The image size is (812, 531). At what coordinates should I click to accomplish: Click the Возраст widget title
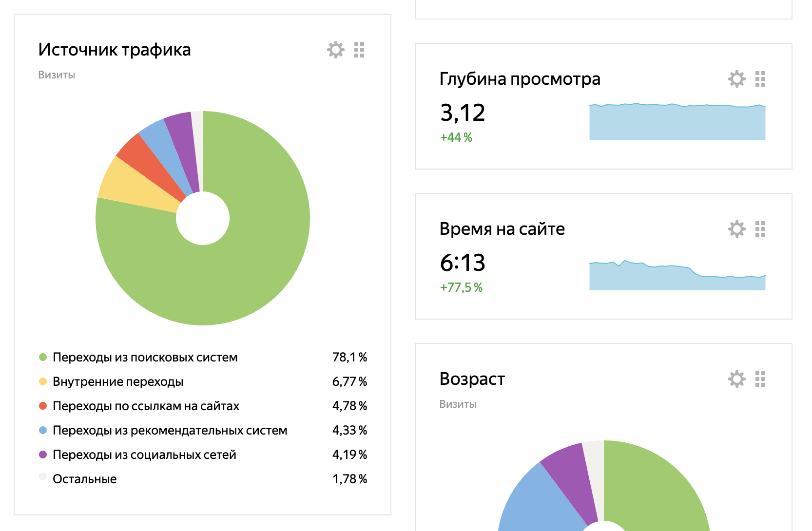[472, 379]
